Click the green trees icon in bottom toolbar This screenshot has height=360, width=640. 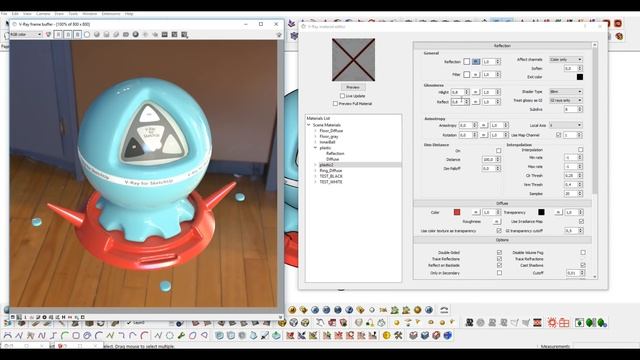(x=591, y=322)
